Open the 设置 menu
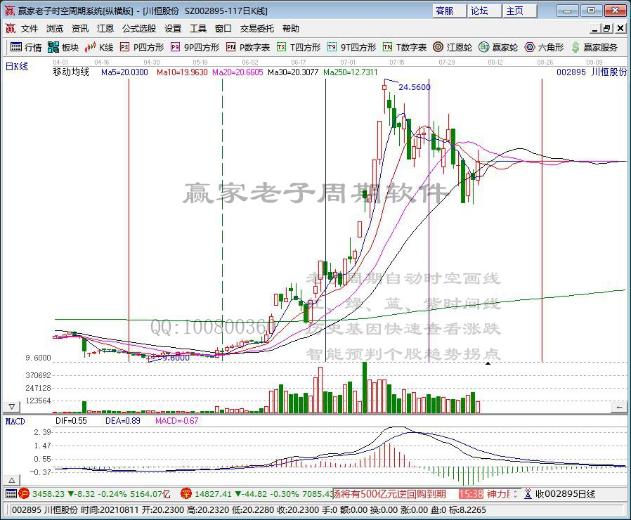Screen dimensions: 631x520 [173, 28]
